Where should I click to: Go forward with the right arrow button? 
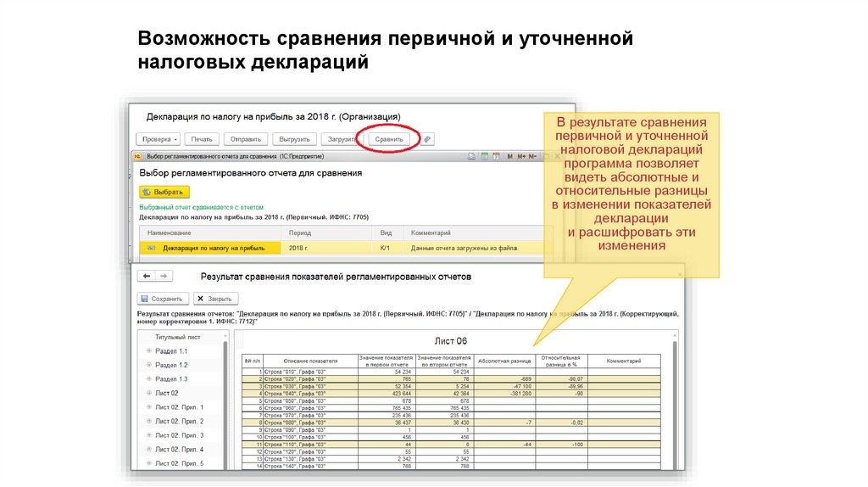[x=164, y=276]
